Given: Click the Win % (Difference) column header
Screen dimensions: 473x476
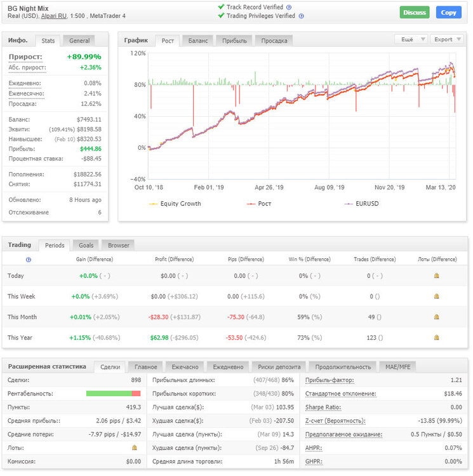Looking at the screenshot, I should (309, 259).
